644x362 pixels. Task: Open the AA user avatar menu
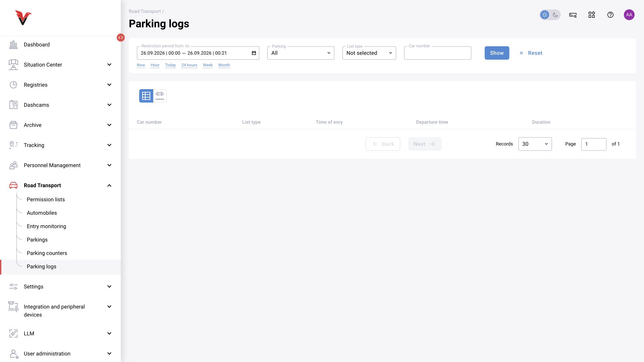click(629, 15)
